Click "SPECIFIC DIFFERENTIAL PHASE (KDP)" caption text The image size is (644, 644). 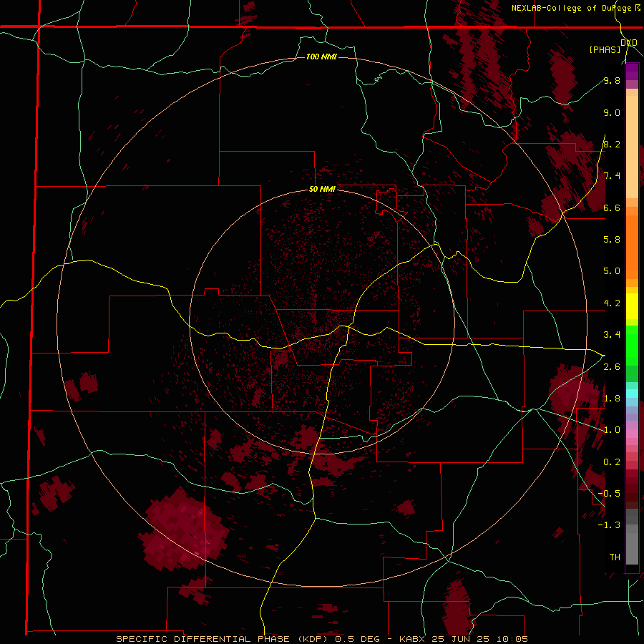(222, 639)
